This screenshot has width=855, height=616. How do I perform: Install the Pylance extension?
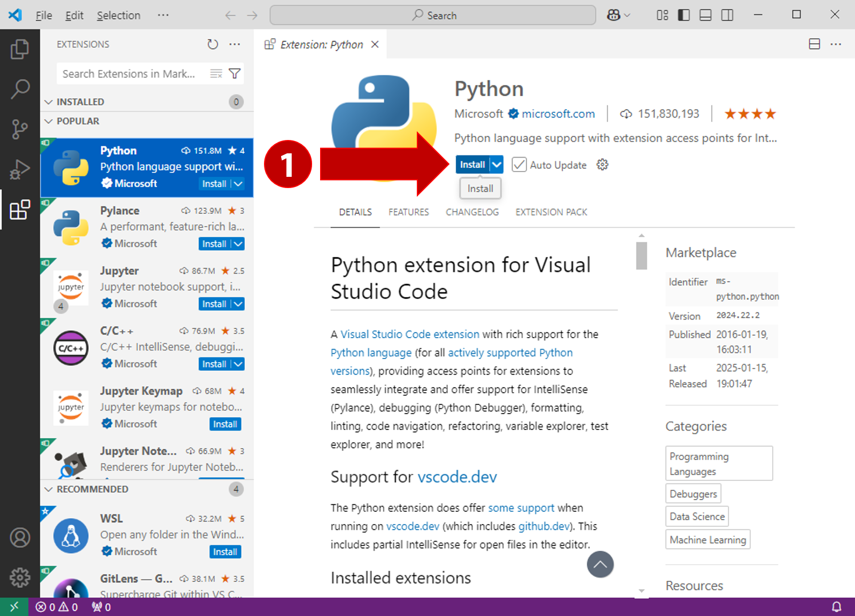click(214, 244)
